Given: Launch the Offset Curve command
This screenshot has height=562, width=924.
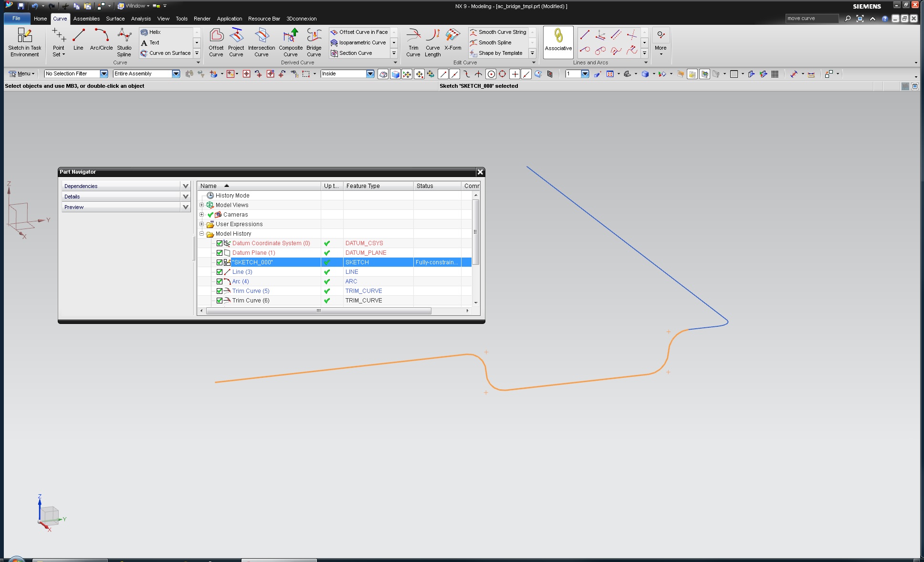Looking at the screenshot, I should [216, 42].
